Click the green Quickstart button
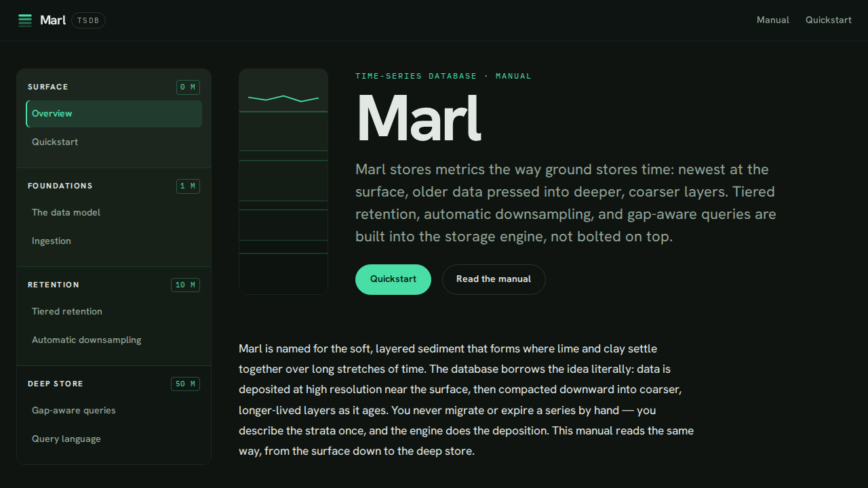 393,279
